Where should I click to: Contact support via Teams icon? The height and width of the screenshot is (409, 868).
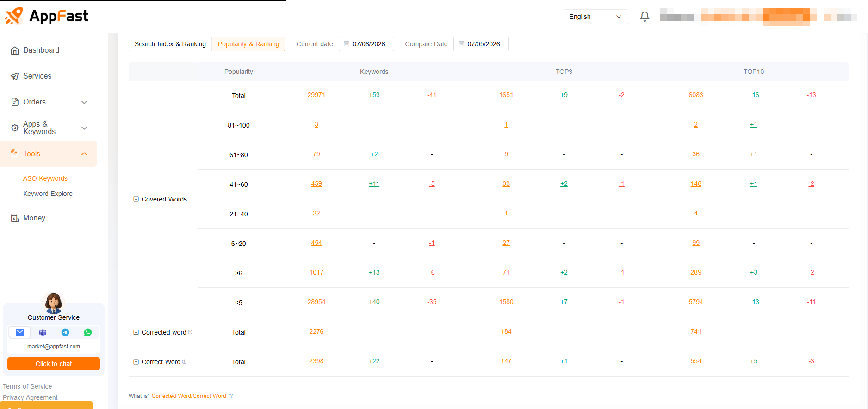[43, 332]
